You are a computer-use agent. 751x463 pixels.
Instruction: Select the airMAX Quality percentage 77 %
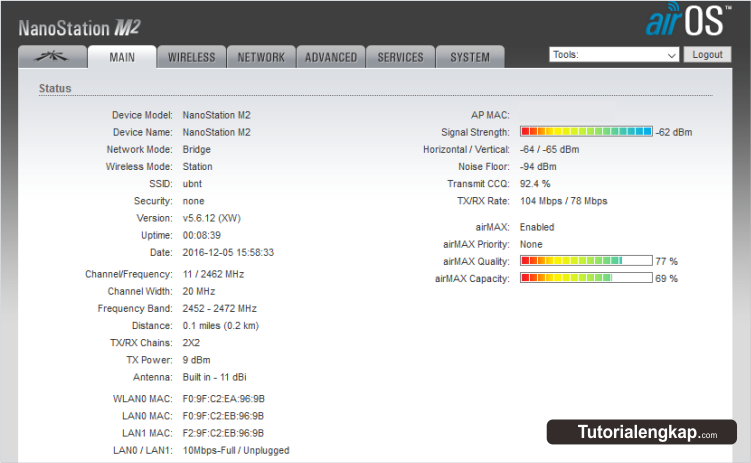point(666,261)
